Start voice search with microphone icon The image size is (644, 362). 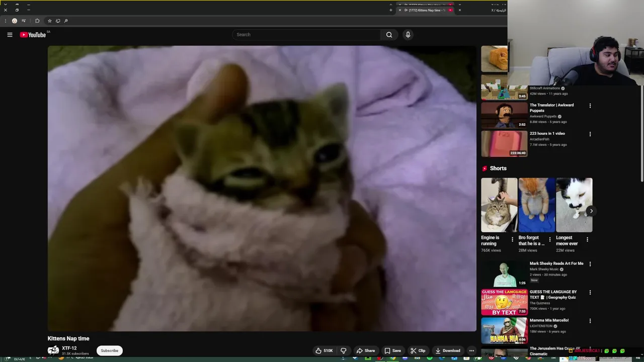click(x=408, y=35)
